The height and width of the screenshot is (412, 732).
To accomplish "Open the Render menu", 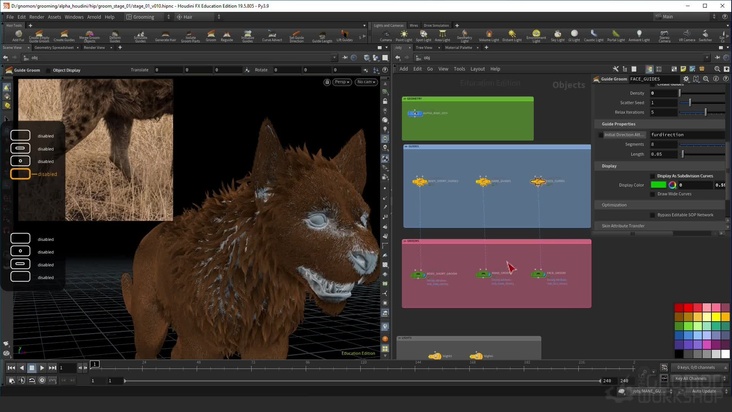I will (36, 17).
